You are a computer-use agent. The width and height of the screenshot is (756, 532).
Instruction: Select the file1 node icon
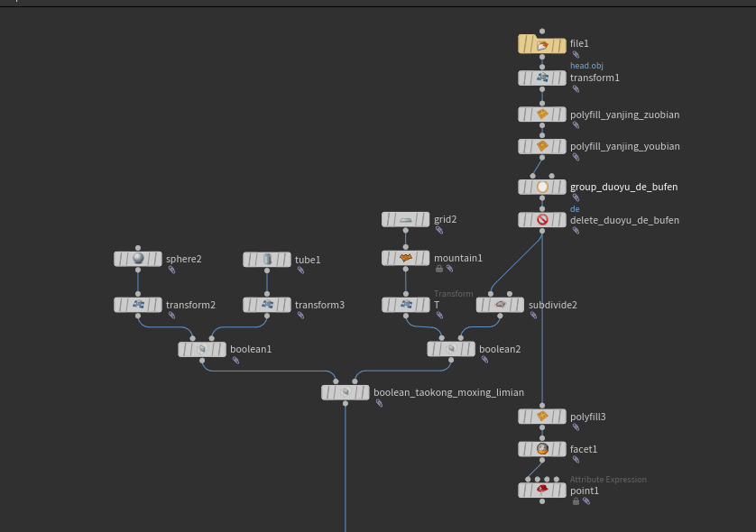coord(542,45)
